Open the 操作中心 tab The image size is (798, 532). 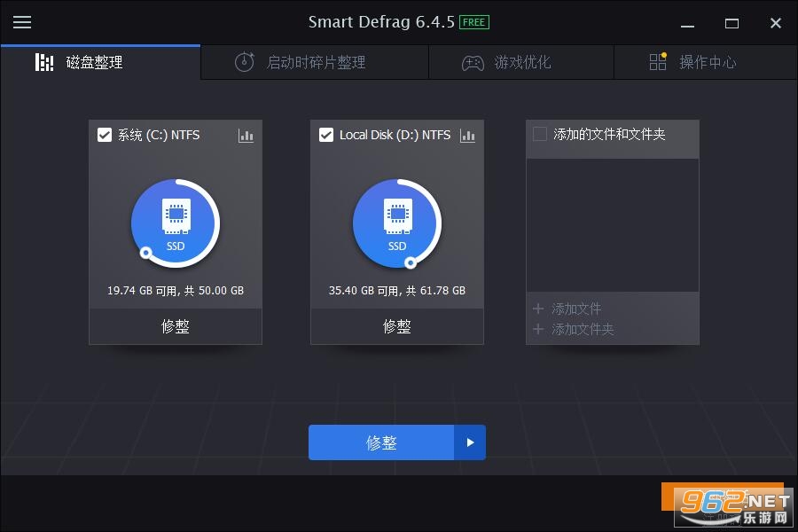click(x=706, y=62)
